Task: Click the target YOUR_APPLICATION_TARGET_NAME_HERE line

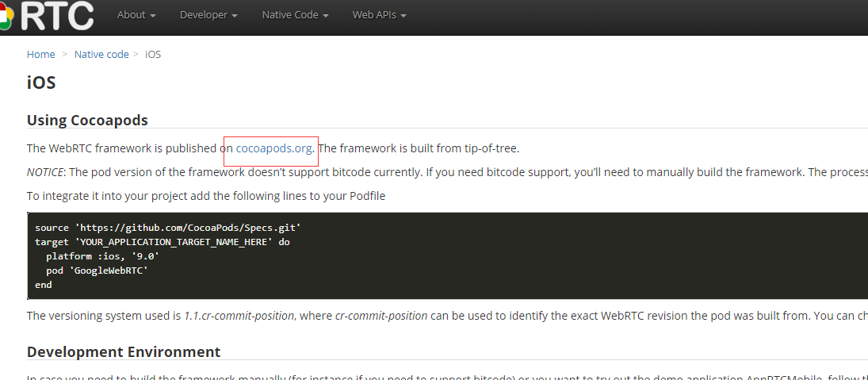Action: pyautogui.click(x=163, y=242)
